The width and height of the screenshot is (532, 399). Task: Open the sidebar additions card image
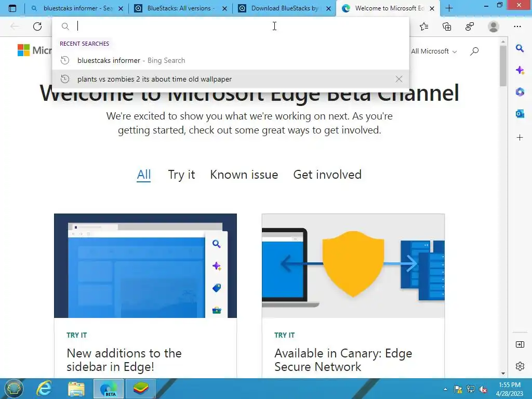click(145, 265)
